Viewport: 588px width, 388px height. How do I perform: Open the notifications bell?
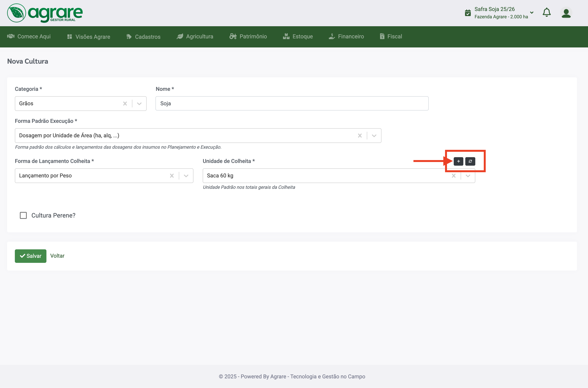[546, 12]
